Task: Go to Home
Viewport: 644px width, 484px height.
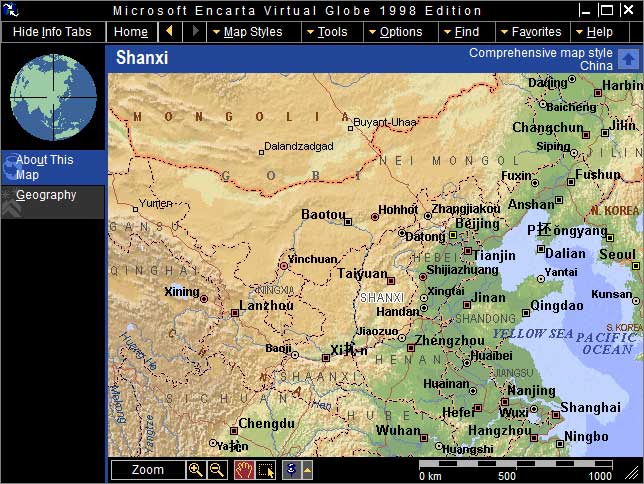Action: [x=131, y=32]
